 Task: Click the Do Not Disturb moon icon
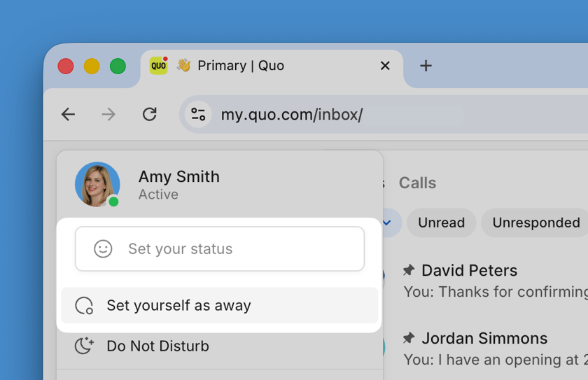pos(84,346)
